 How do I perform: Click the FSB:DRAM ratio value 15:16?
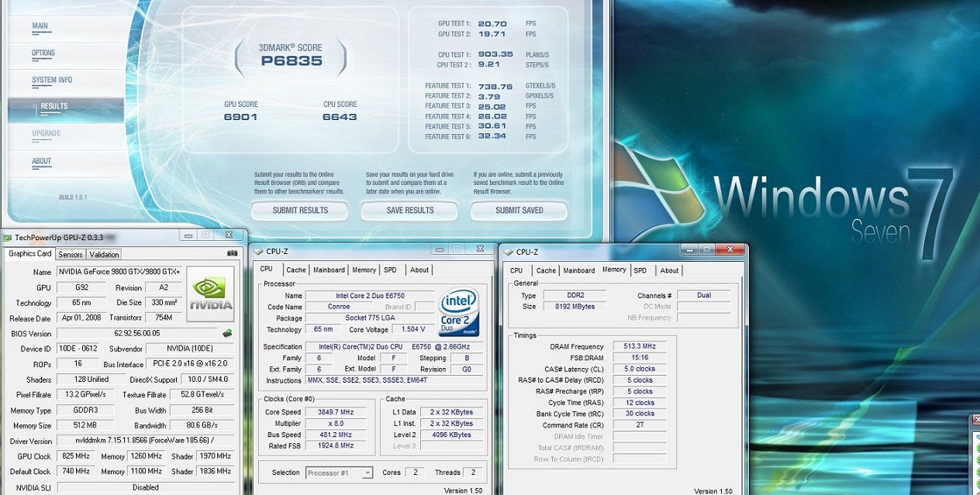click(640, 358)
